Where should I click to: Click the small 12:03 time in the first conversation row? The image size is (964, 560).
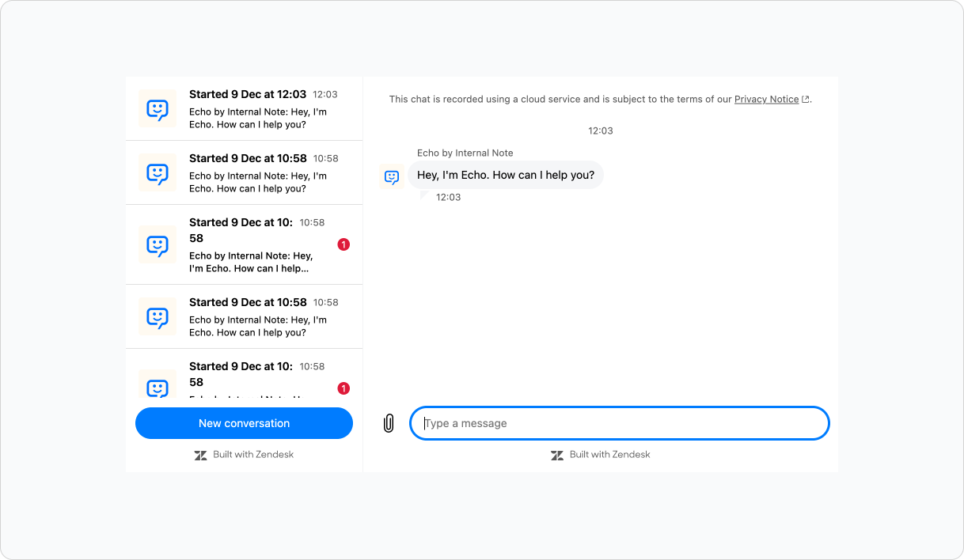325,94
